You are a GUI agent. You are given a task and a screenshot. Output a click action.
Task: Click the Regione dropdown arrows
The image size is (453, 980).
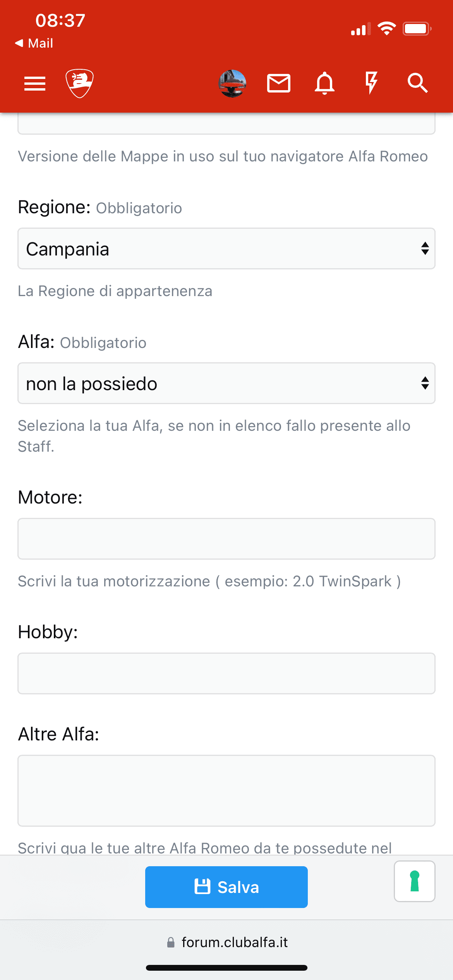pos(425,248)
